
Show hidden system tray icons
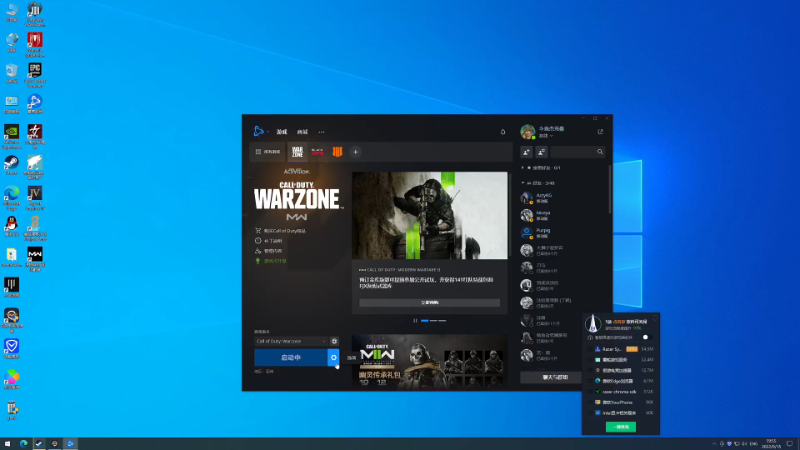[x=714, y=444]
